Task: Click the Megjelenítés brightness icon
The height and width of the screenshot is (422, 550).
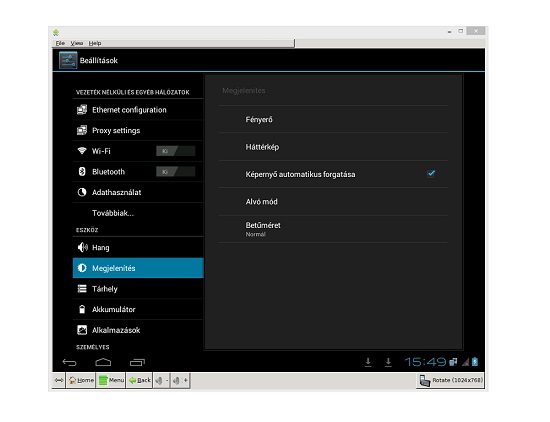Action: tap(82, 268)
